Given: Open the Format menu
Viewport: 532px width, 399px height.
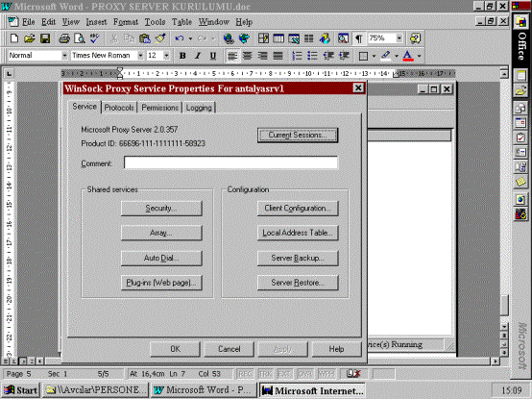Looking at the screenshot, I should pos(126,22).
